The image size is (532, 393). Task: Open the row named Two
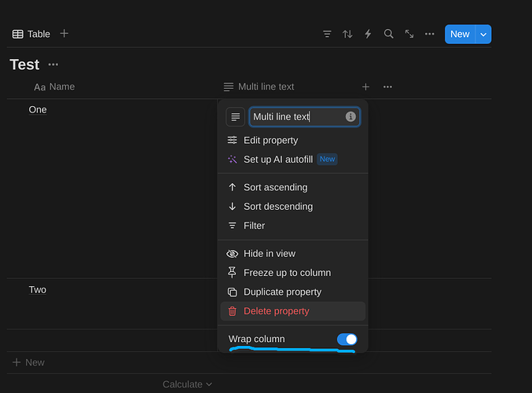pyautogui.click(x=37, y=290)
